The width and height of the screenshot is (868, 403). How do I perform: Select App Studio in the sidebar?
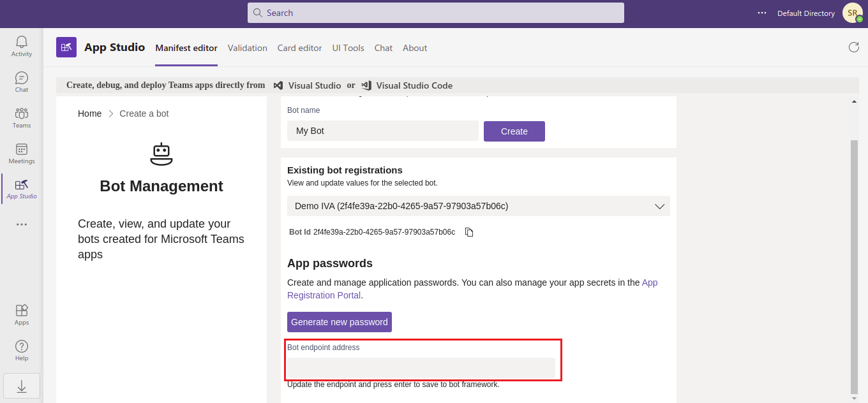point(22,189)
